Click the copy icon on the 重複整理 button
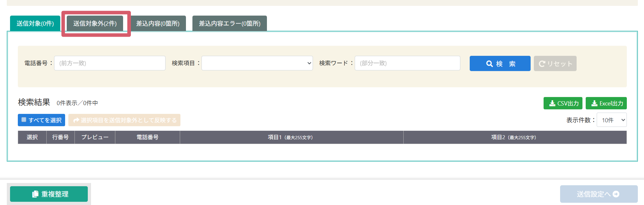The image size is (644, 205). pos(35,194)
